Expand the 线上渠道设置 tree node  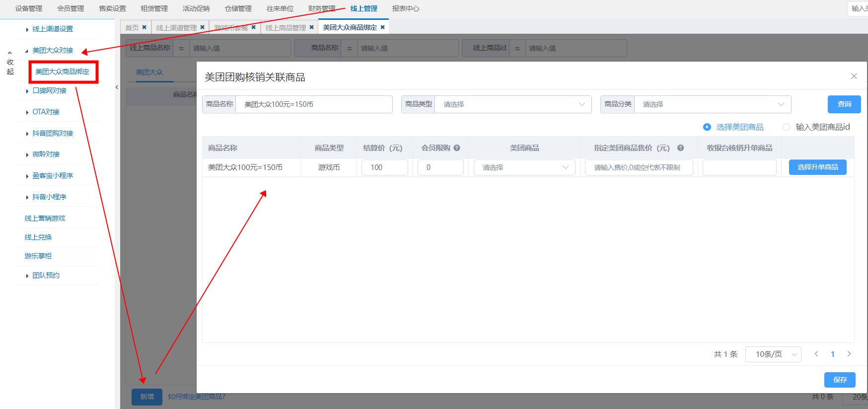[x=27, y=29]
